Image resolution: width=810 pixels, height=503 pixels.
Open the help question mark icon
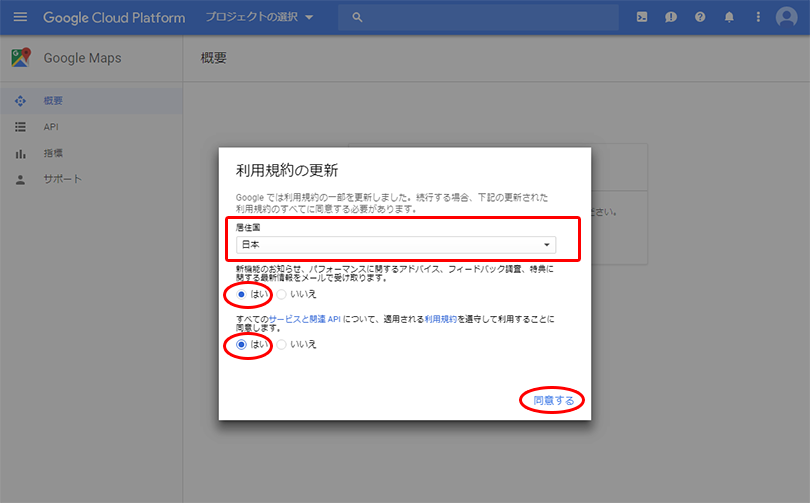tap(700, 17)
